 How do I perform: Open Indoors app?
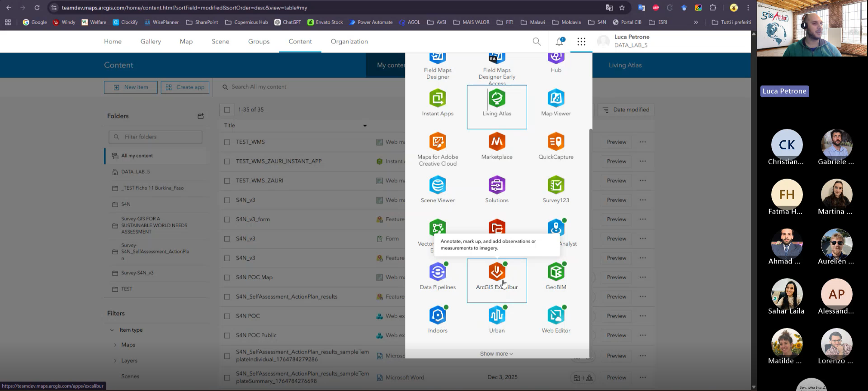tap(438, 320)
